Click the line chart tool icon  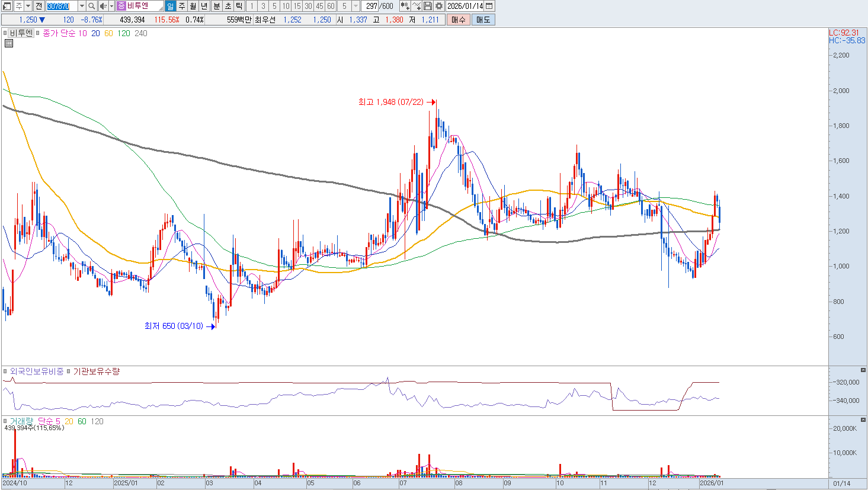point(417,6)
